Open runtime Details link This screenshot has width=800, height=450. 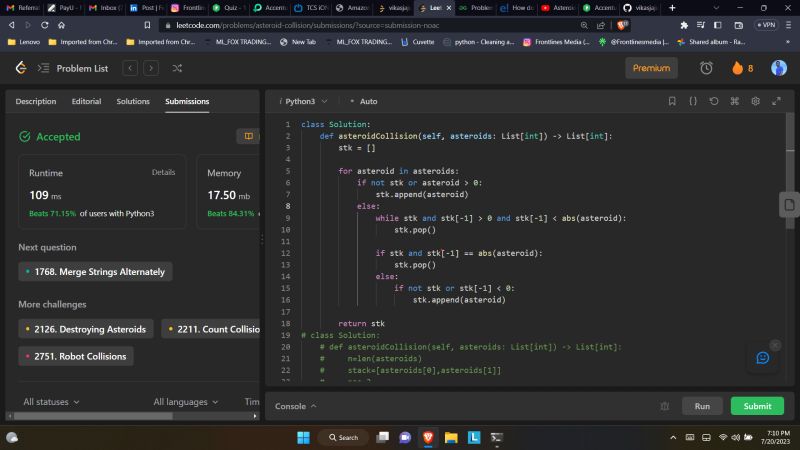(x=163, y=172)
